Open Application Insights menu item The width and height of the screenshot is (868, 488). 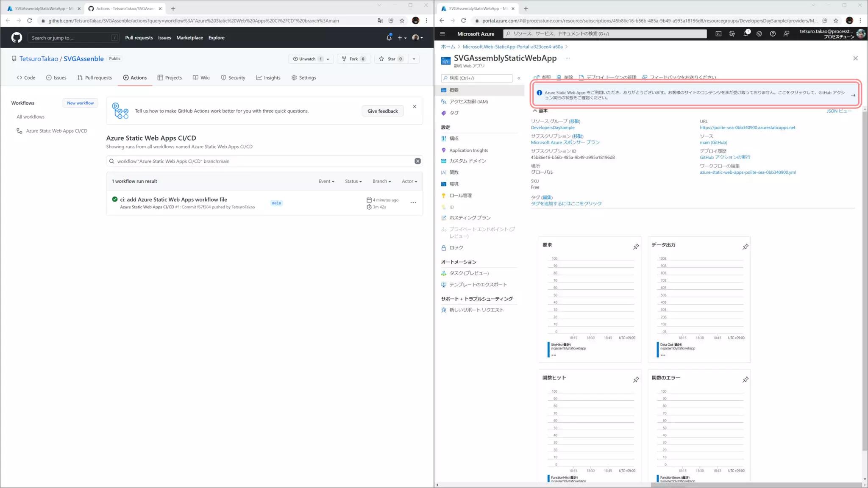(x=468, y=150)
